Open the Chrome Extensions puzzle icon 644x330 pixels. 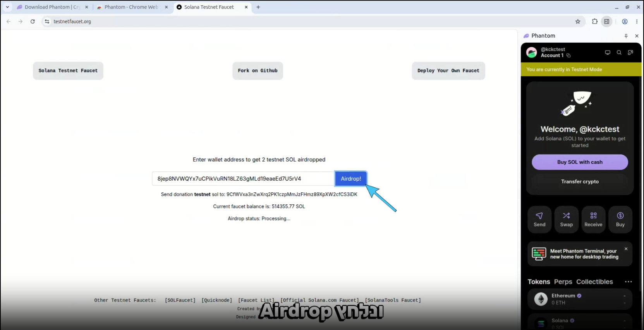click(x=595, y=21)
